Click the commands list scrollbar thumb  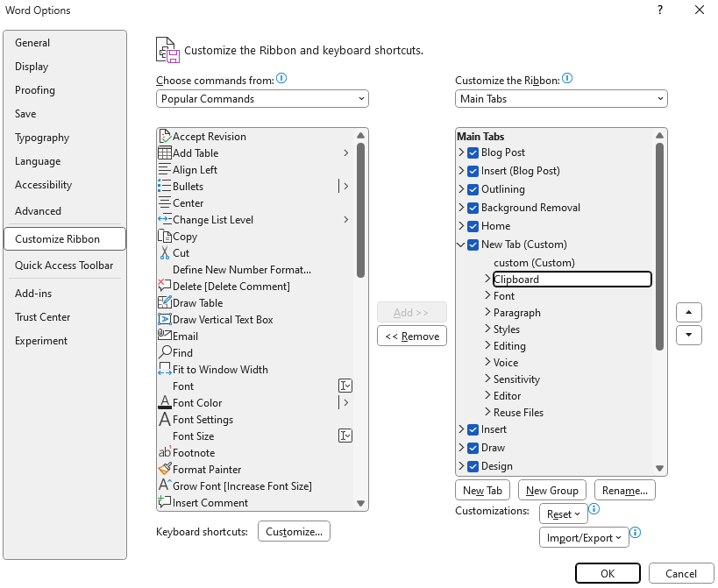coord(361,210)
